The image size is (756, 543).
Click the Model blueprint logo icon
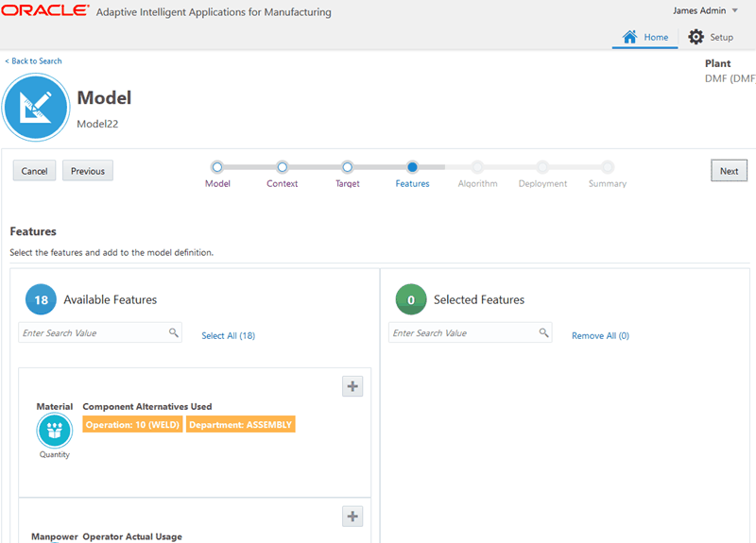pos(37,109)
